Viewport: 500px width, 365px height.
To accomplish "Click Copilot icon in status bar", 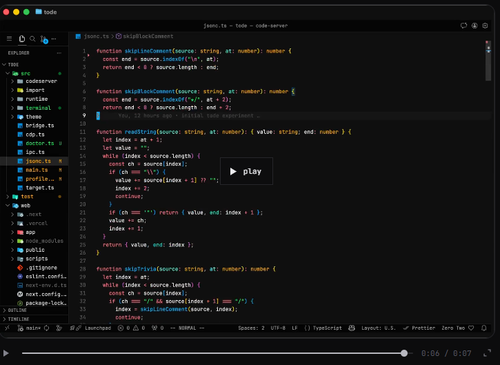I will [x=352, y=328].
